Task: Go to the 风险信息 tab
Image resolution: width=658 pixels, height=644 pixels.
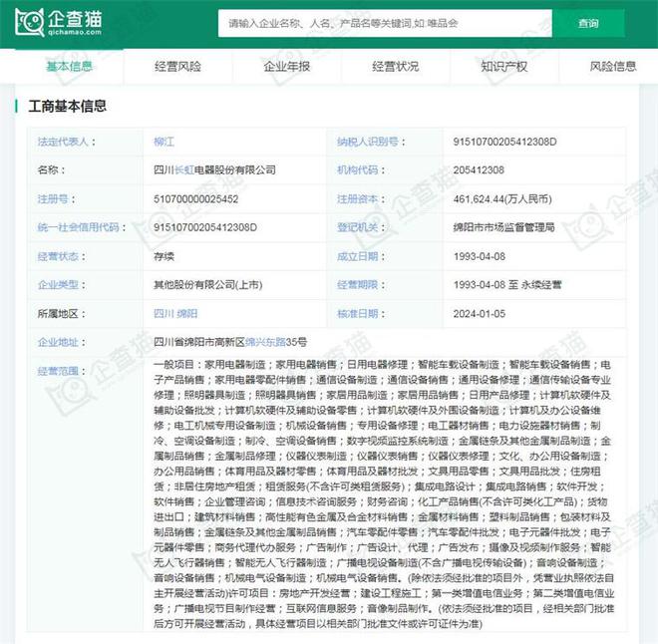Action: point(613,66)
